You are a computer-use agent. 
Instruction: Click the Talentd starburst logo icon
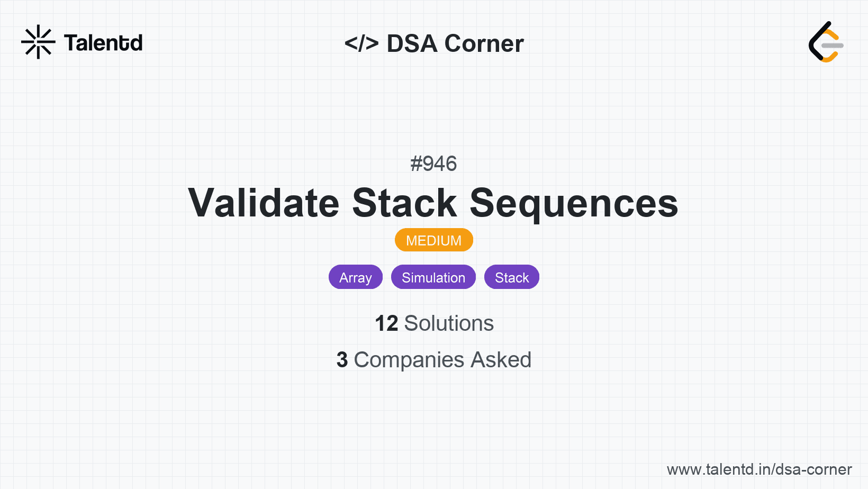click(x=38, y=42)
